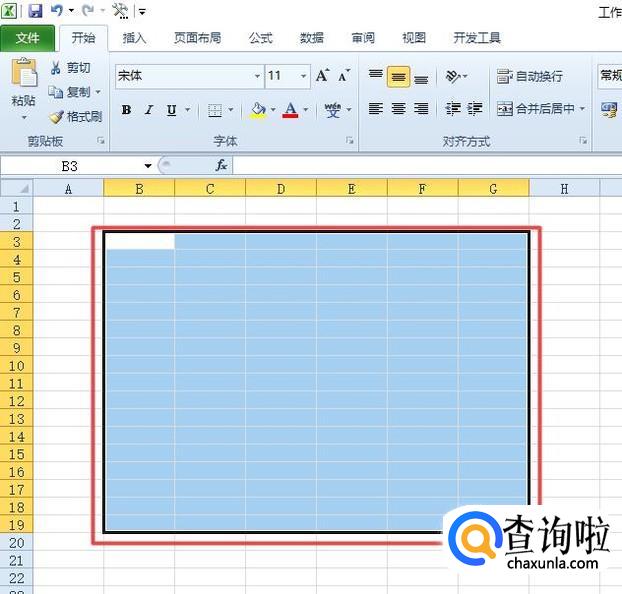Switch to the 开发工具 tab
Screen dimensions: 622x594
tap(477, 38)
